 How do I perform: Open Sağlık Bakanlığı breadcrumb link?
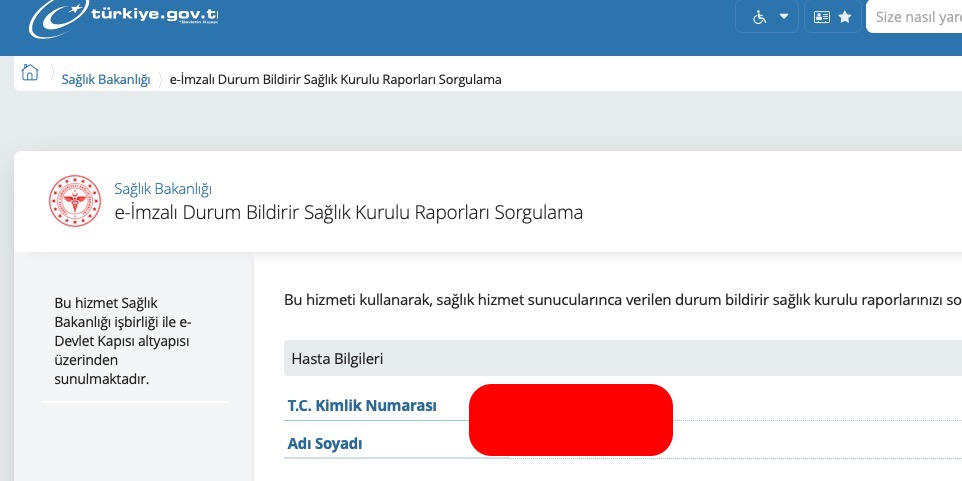click(x=105, y=80)
